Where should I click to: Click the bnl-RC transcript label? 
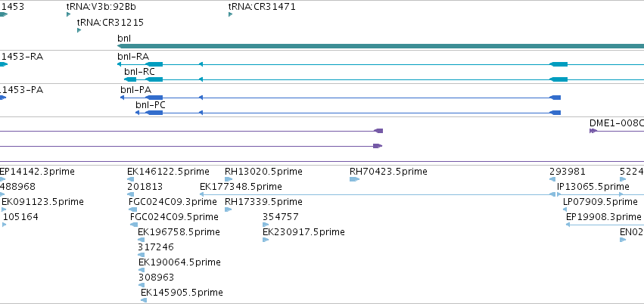coord(140,72)
